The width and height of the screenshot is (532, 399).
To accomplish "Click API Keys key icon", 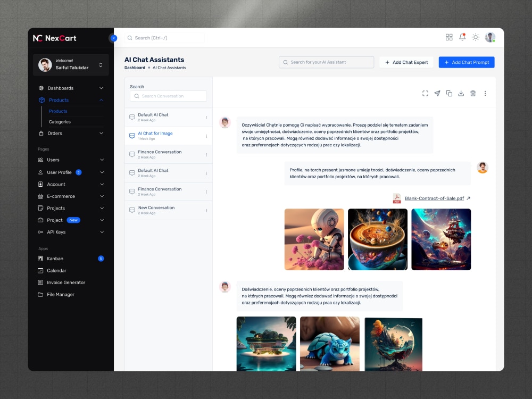I will coord(40,232).
